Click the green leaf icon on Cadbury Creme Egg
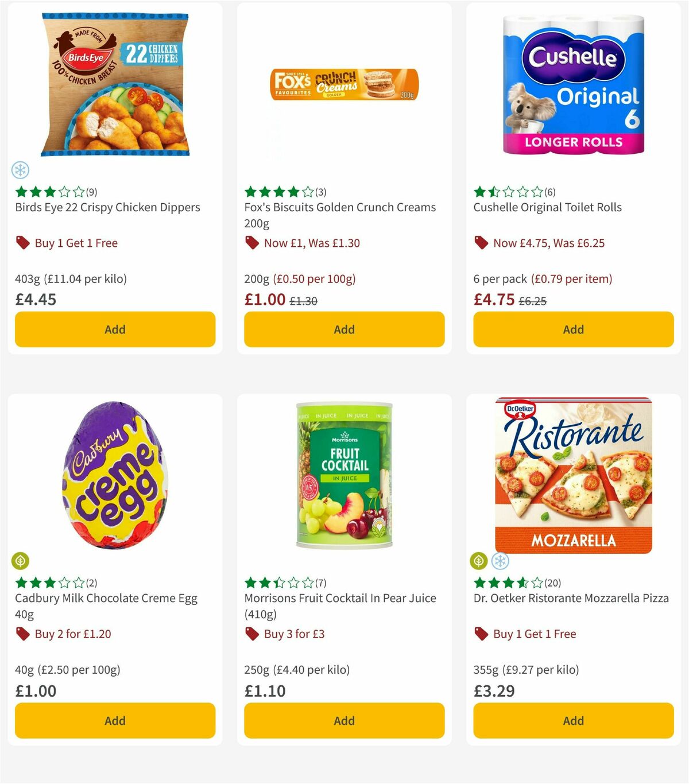The image size is (689, 784). point(21,561)
